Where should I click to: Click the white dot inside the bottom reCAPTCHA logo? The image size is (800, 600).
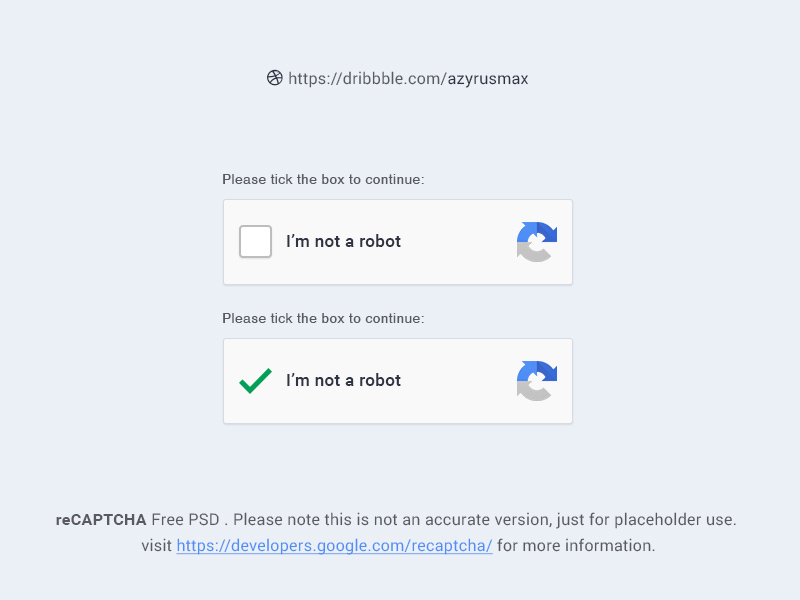click(x=537, y=382)
